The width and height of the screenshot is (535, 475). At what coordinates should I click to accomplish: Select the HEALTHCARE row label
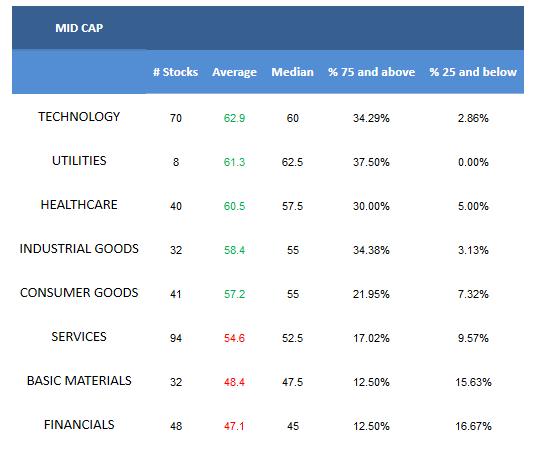(79, 205)
